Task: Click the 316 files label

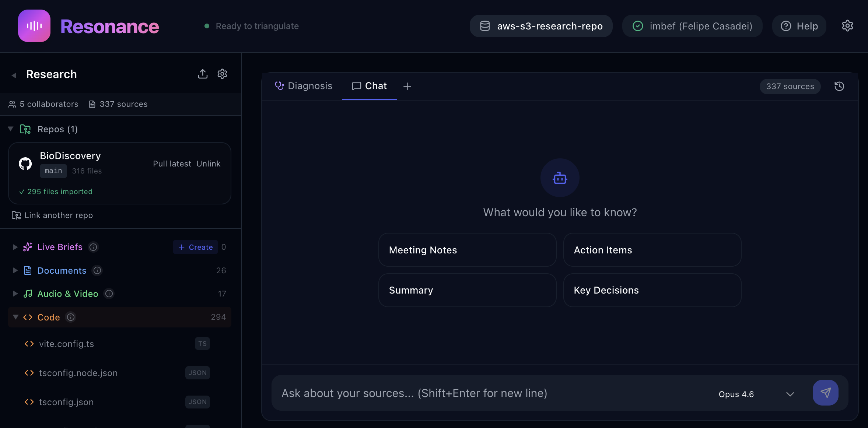Action: [87, 171]
